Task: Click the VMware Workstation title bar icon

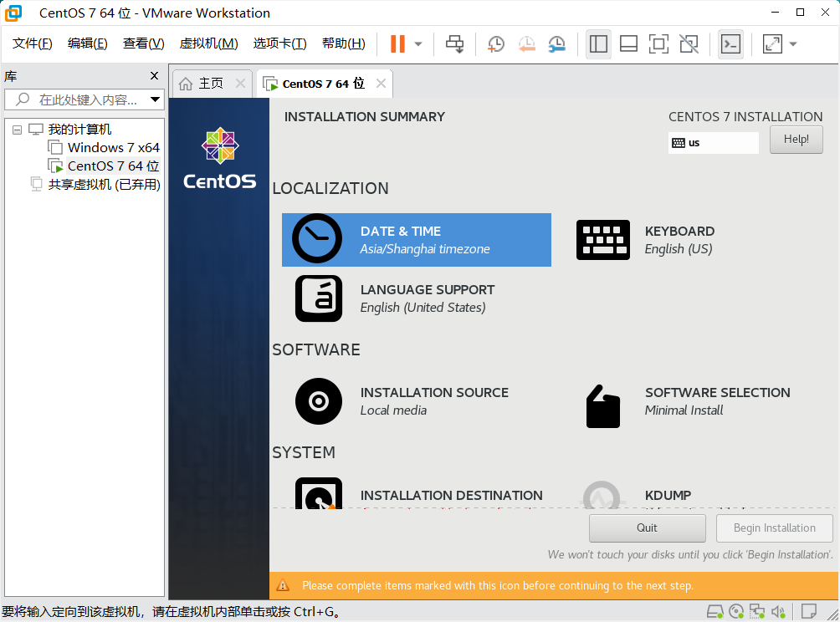Action: click(x=13, y=13)
